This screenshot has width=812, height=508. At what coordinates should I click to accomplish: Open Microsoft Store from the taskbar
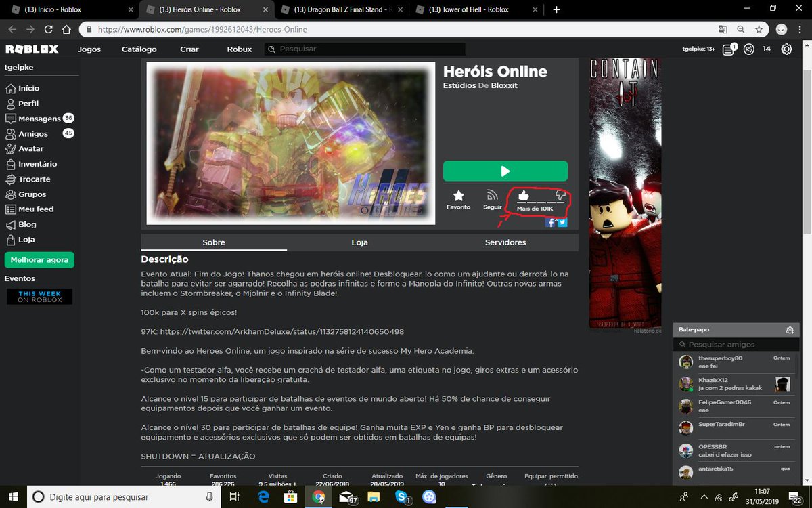tap(291, 496)
